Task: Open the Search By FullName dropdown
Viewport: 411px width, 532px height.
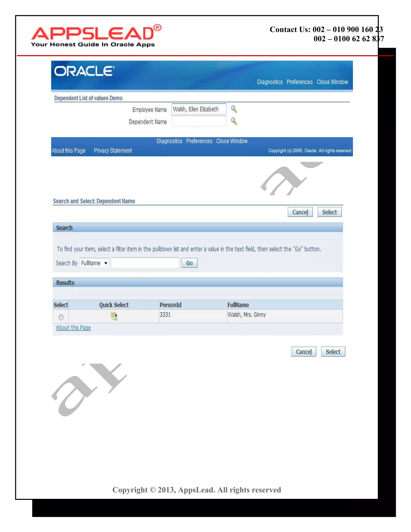Action: coord(94,263)
